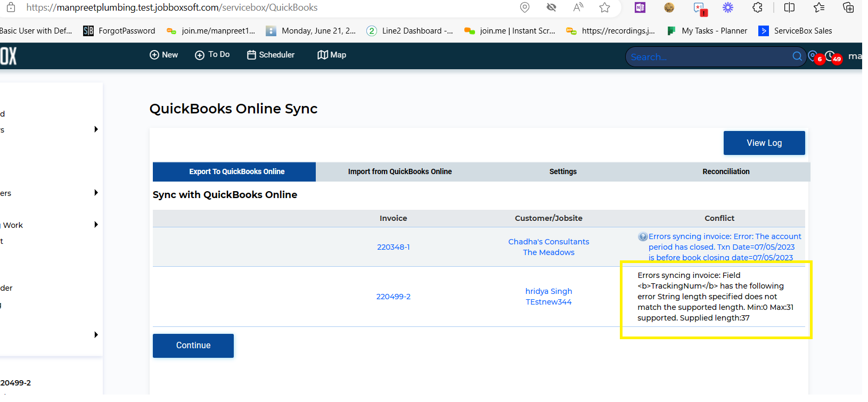This screenshot has height=402, width=868.
Task: Open the join.me/manpreet1 bookmark
Action: (211, 31)
